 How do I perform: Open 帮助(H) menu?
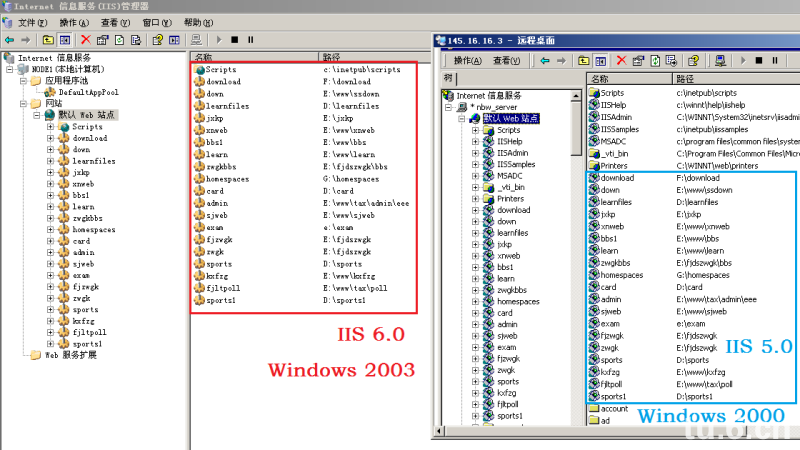pyautogui.click(x=198, y=22)
